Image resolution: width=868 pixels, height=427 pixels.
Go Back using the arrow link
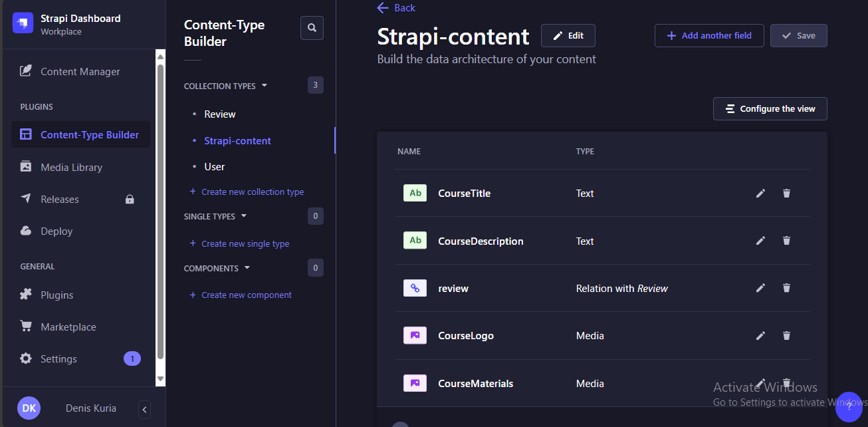[396, 8]
